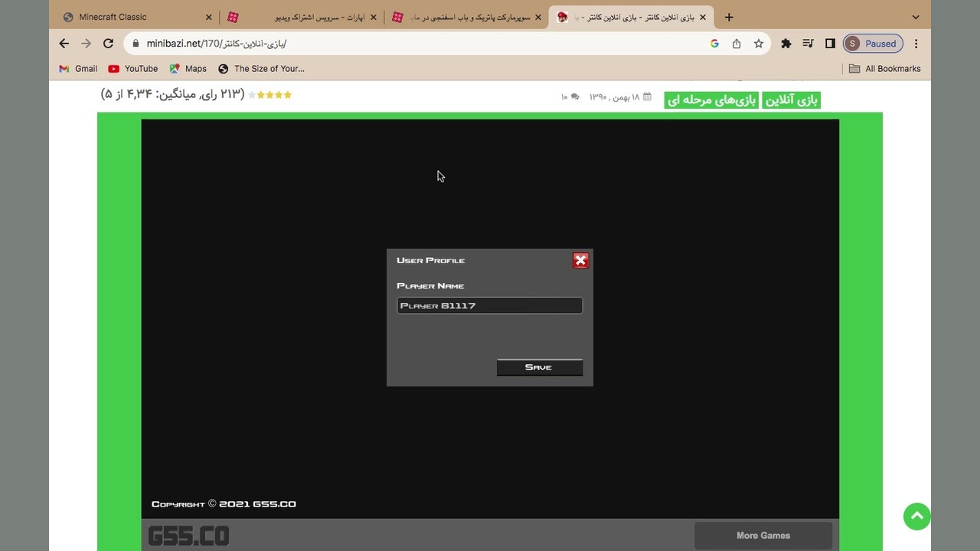Open the reading list sidebar icon
The image size is (980, 551).
pos(808,44)
